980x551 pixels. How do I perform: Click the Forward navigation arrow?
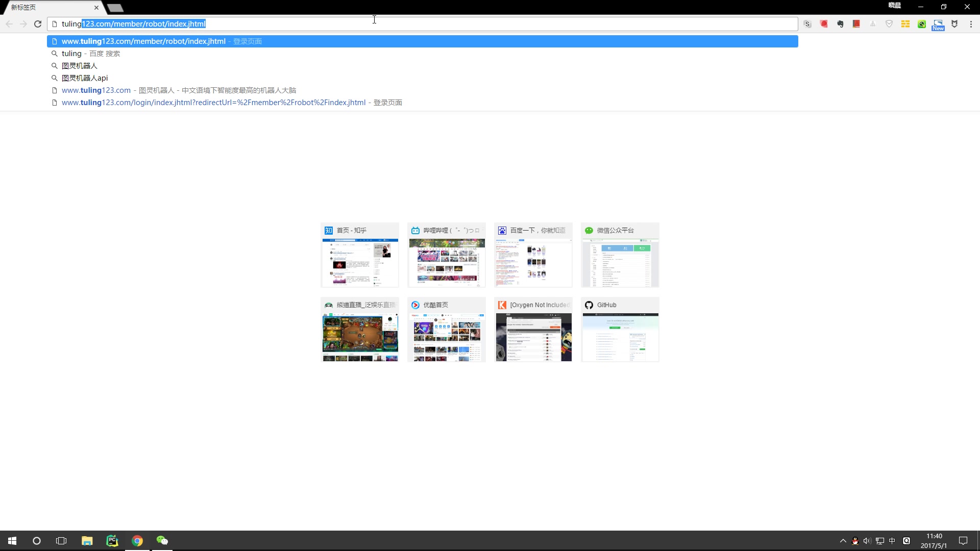point(23,24)
